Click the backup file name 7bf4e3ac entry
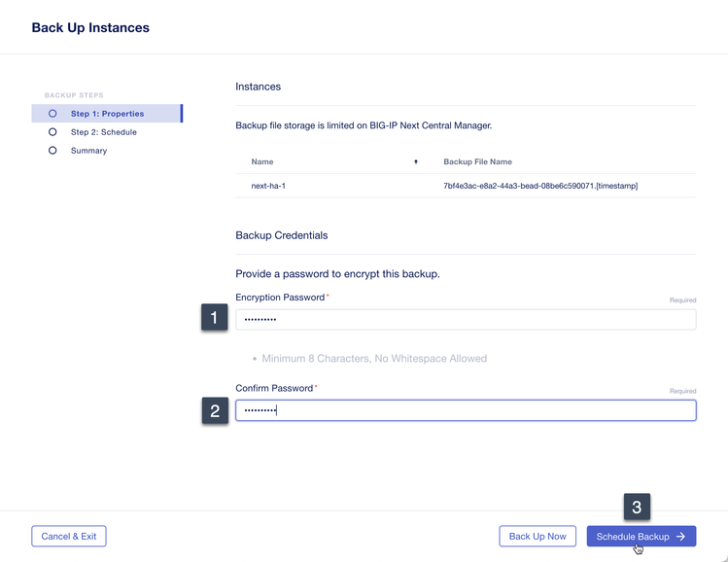This screenshot has width=728, height=562. tap(540, 185)
